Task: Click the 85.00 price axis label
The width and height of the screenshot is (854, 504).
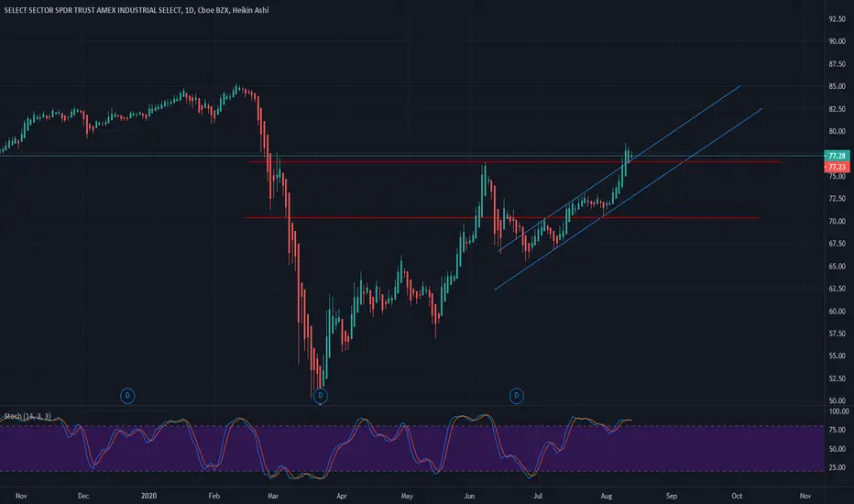Action: pos(837,86)
